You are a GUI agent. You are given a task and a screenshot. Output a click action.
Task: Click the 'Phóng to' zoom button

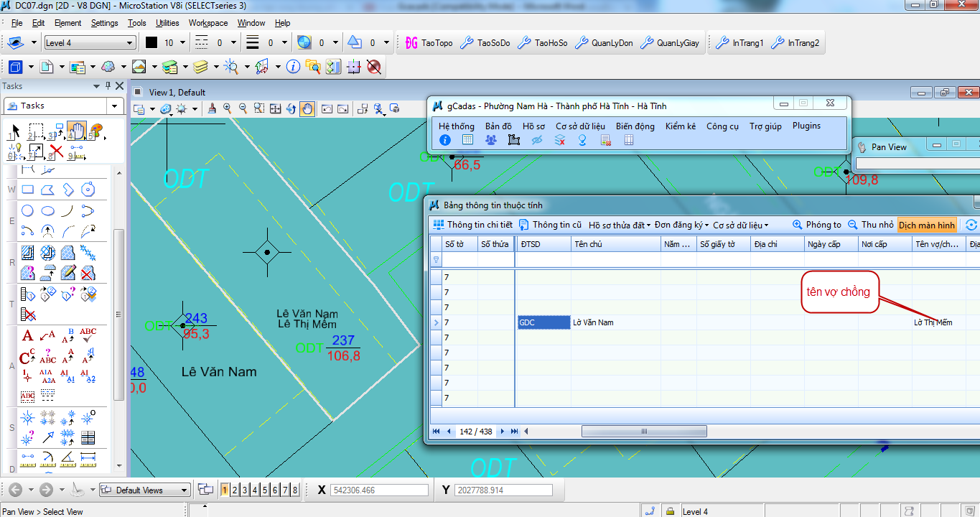[817, 225]
